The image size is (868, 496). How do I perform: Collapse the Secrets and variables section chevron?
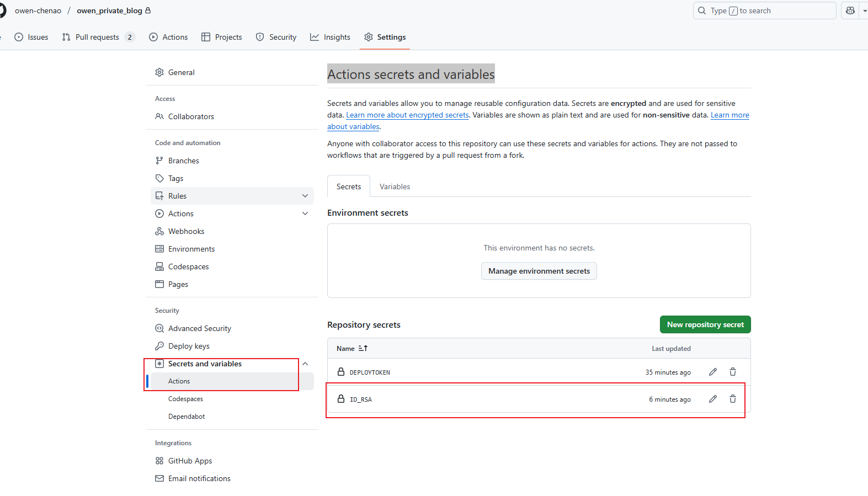305,364
